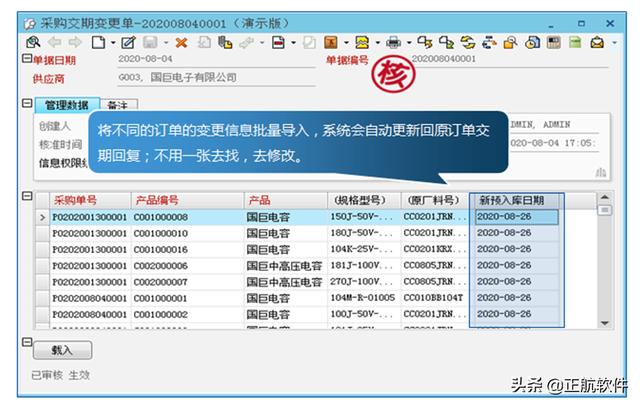Click the green sheet toolbar icon
The width and height of the screenshot is (640, 405).
tap(575, 42)
